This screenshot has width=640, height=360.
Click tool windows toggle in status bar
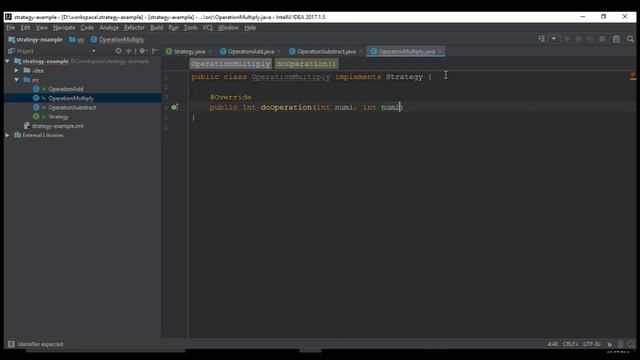click(11, 344)
